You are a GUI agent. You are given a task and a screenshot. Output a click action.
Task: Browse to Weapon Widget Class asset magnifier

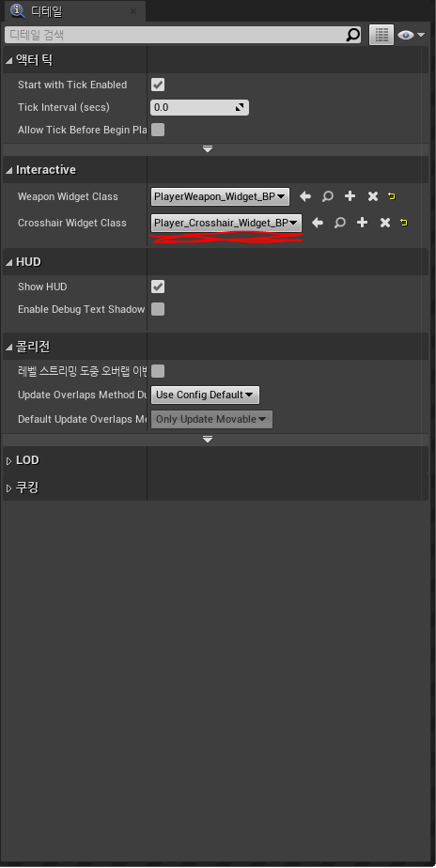[x=327, y=196]
